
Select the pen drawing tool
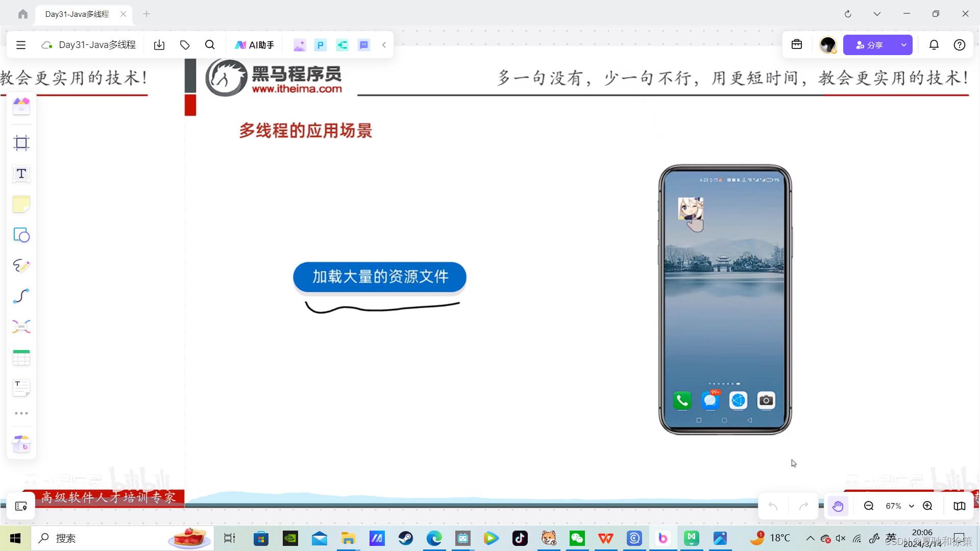coord(21,265)
